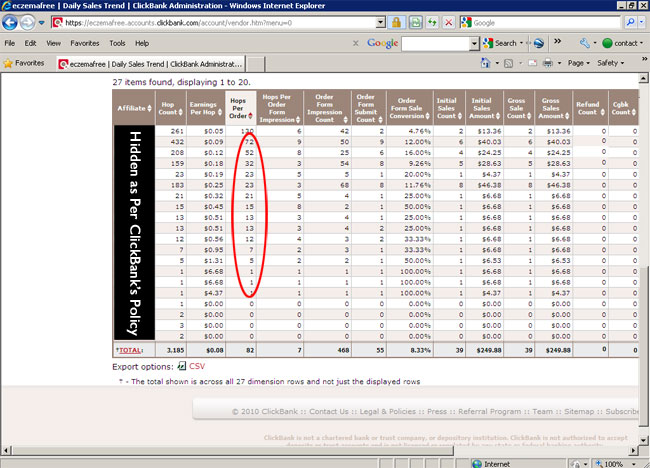The image size is (650, 468).
Task: Expand the address bar URL dropdown
Action: tap(379, 21)
